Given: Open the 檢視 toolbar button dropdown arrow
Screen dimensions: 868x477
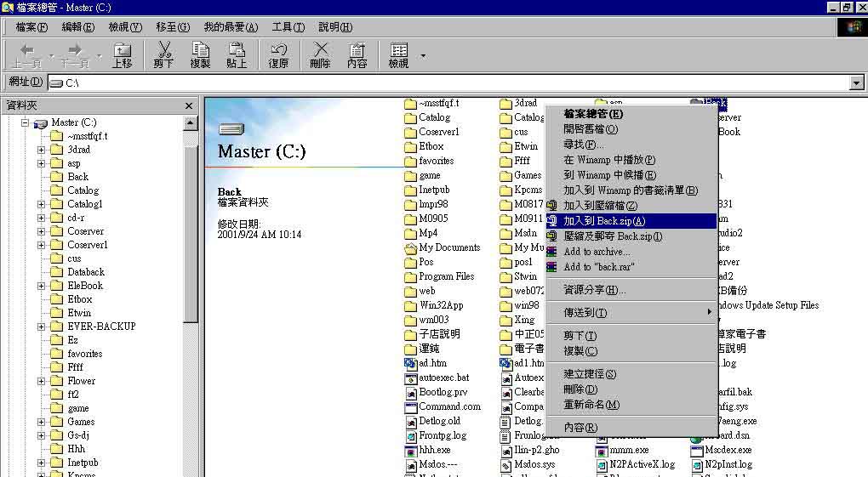Looking at the screenshot, I should tap(423, 56).
